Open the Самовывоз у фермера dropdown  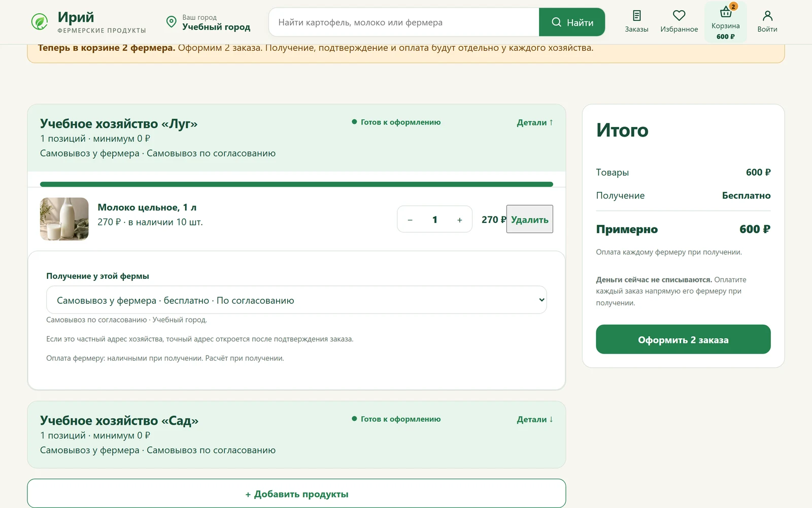click(296, 300)
